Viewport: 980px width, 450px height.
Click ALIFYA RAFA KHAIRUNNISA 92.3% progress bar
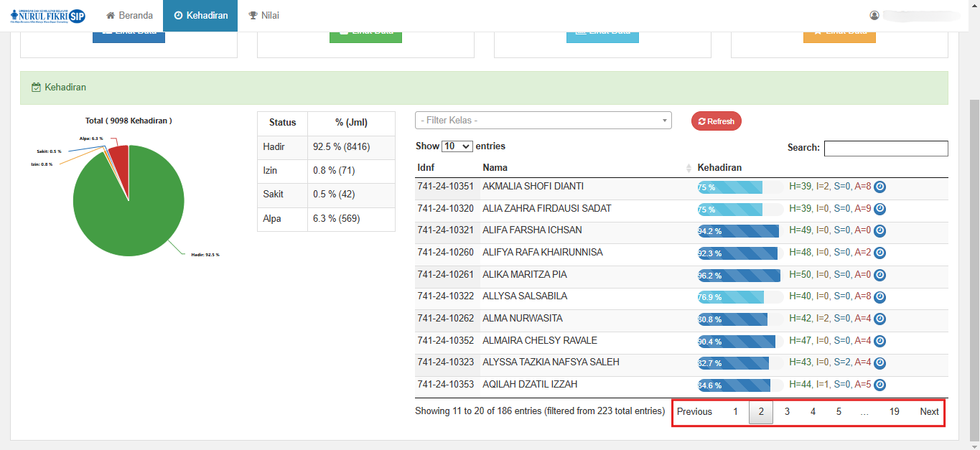tap(737, 253)
